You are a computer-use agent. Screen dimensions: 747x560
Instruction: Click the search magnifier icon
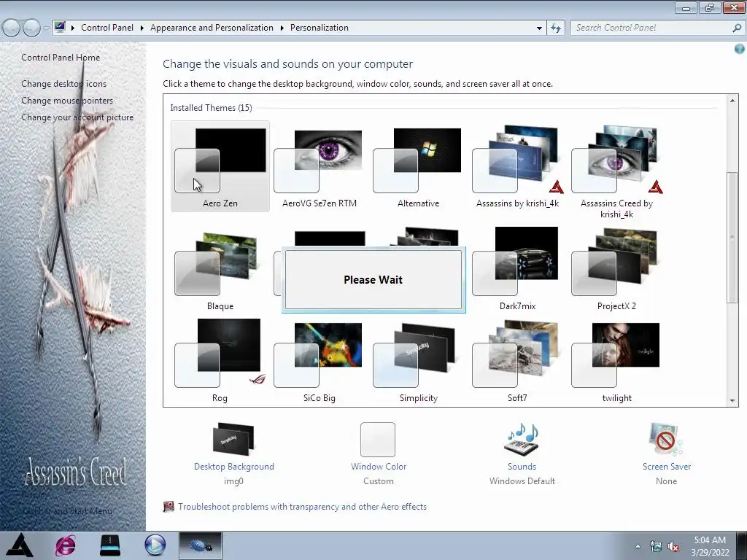click(x=737, y=28)
